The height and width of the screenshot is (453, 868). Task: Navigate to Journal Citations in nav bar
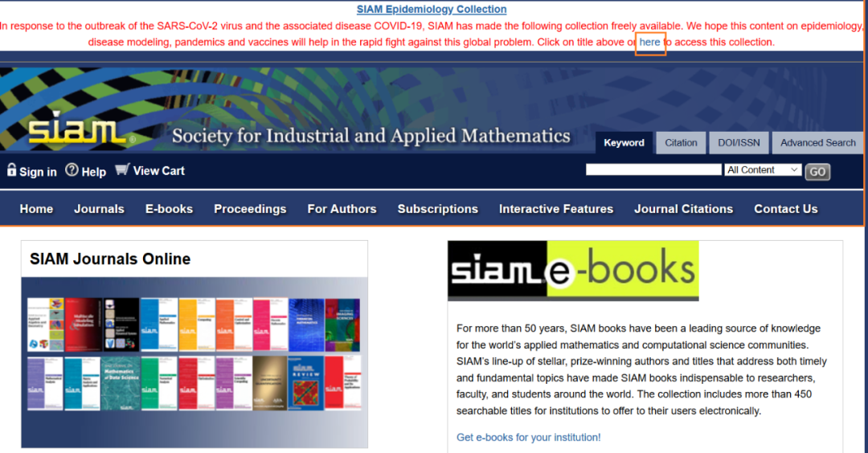(683, 209)
